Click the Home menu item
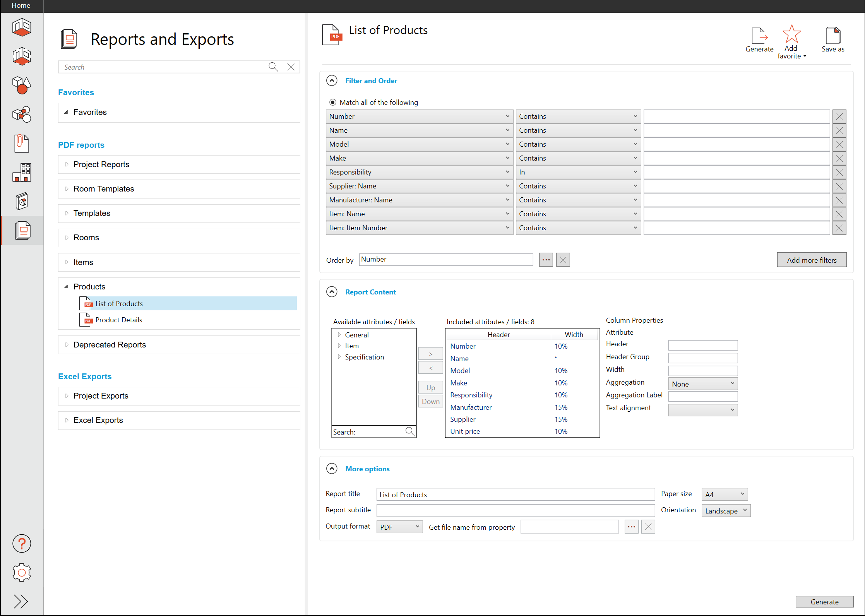The image size is (865, 616). point(21,5)
